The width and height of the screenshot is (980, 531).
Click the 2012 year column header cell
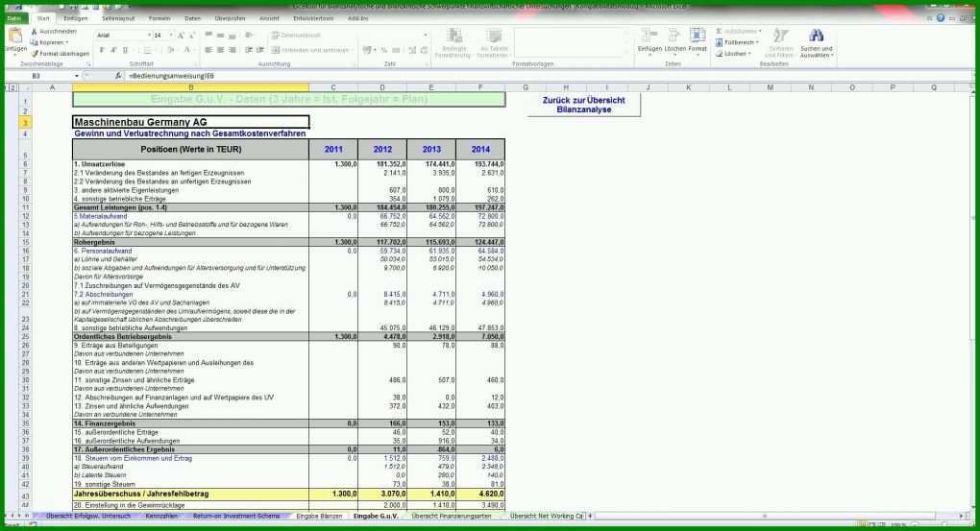(x=382, y=149)
